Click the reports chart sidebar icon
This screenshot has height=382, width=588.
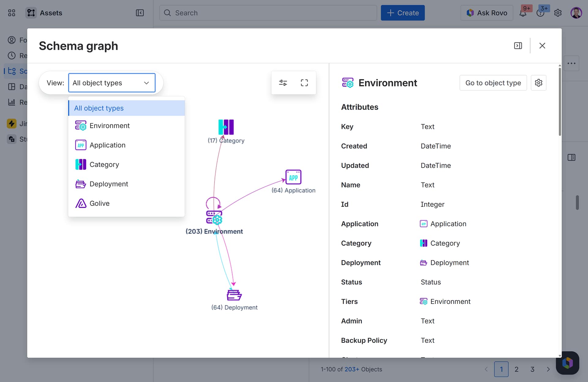tap(12, 102)
